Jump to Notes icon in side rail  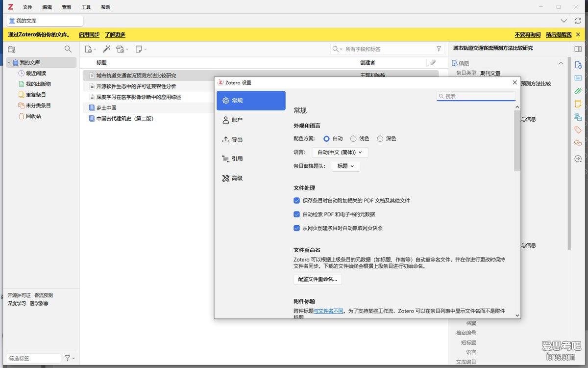tap(578, 104)
